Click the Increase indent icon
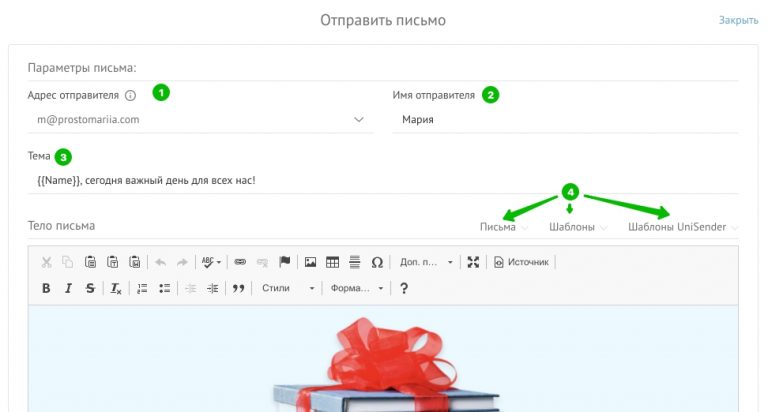The height and width of the screenshot is (412, 768). (x=213, y=288)
